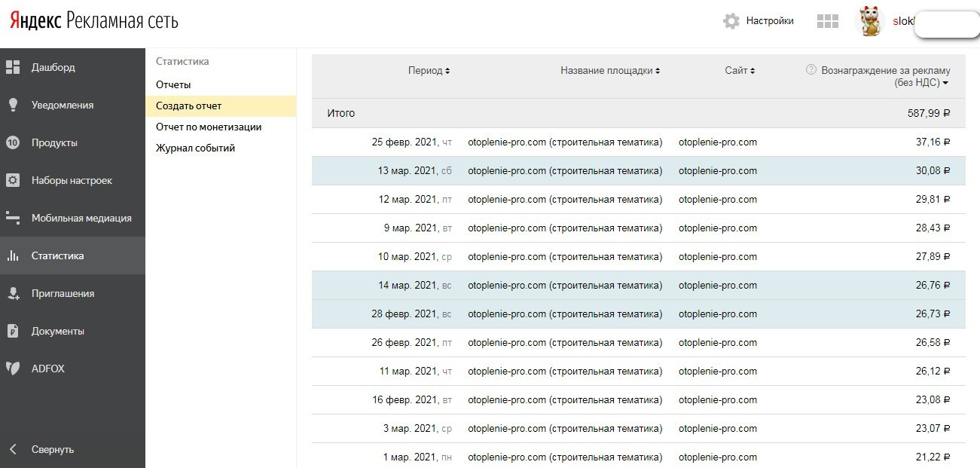This screenshot has width=980, height=468.
Task: Click the Products icon in sidebar
Action: pos(13,142)
